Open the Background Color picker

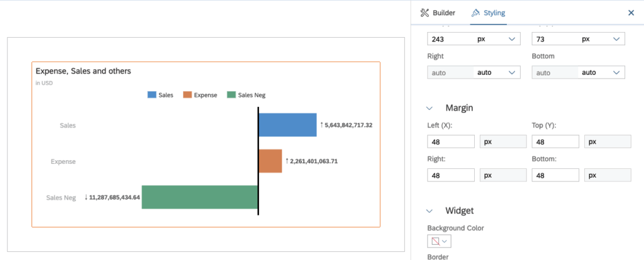[x=438, y=241]
